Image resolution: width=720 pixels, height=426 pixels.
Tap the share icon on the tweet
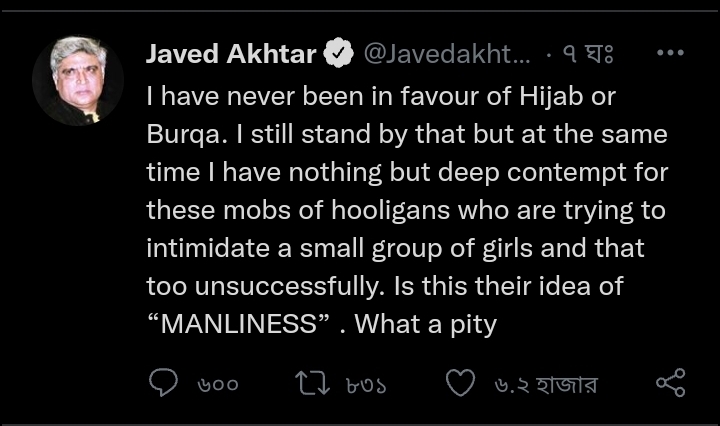[x=669, y=383]
